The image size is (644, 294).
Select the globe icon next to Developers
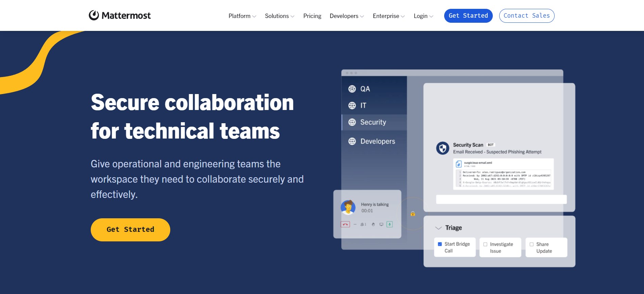(x=352, y=141)
